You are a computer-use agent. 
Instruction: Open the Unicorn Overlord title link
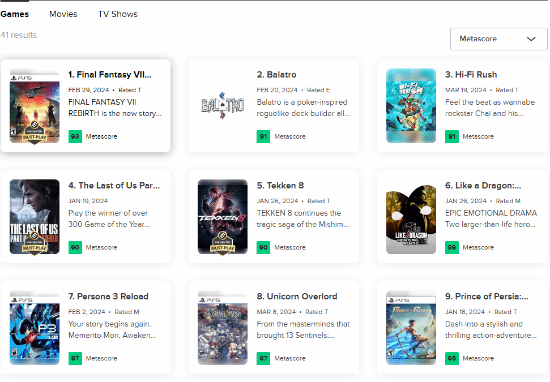click(297, 296)
